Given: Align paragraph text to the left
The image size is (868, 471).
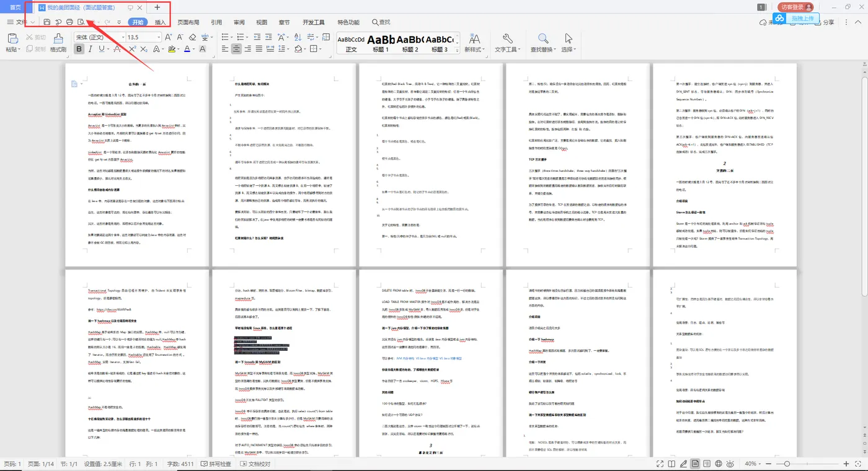Looking at the screenshot, I should point(224,49).
